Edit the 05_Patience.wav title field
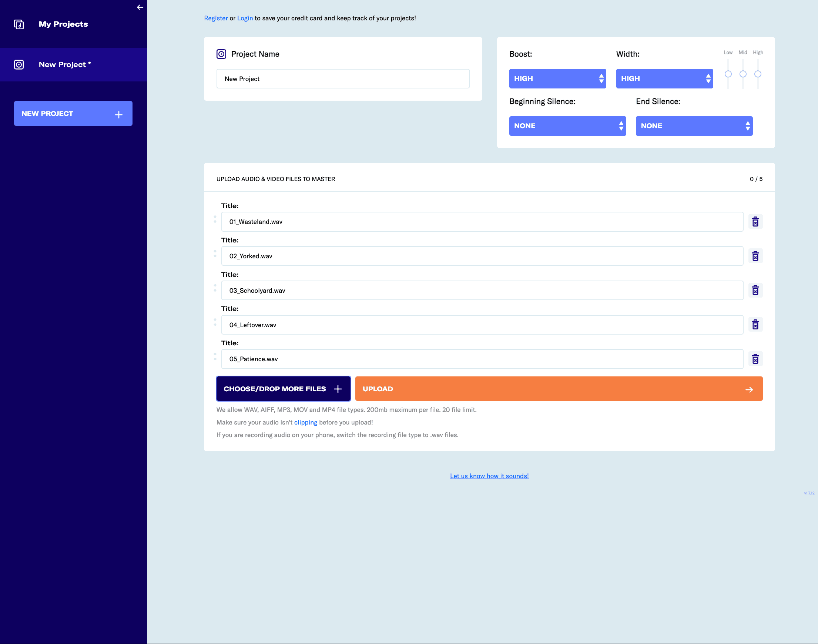The height and width of the screenshot is (644, 818). point(482,359)
